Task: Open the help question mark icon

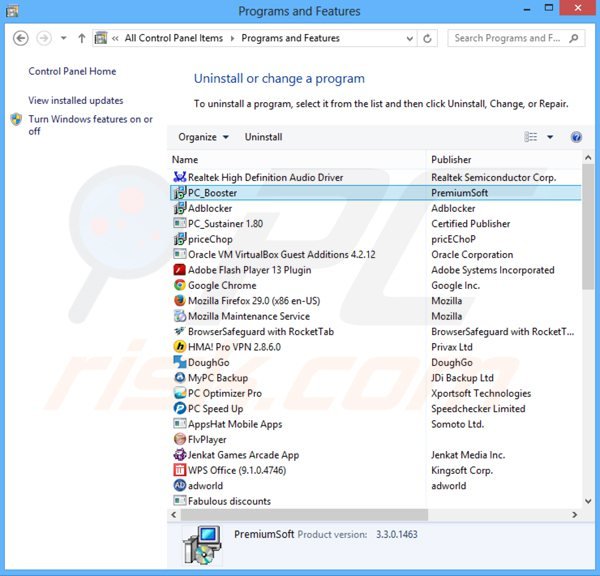Action: click(x=576, y=137)
